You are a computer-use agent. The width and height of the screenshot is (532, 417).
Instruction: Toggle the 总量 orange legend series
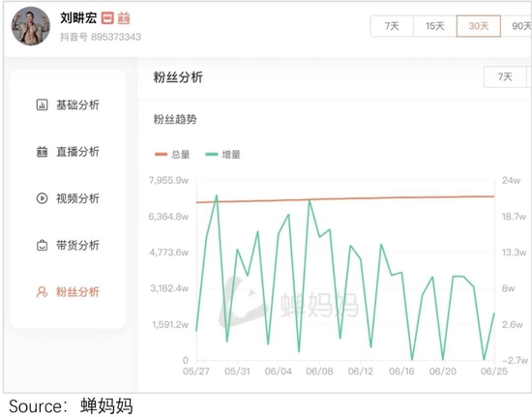[172, 155]
